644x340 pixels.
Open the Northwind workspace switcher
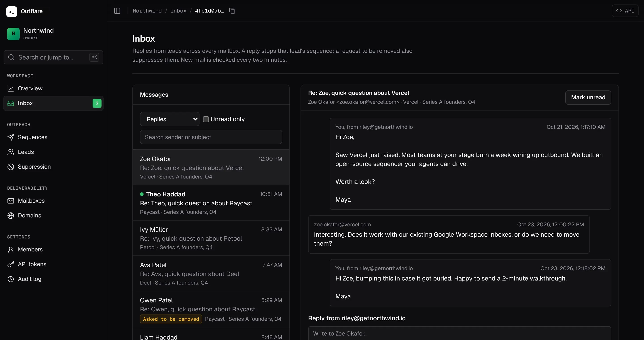53,34
